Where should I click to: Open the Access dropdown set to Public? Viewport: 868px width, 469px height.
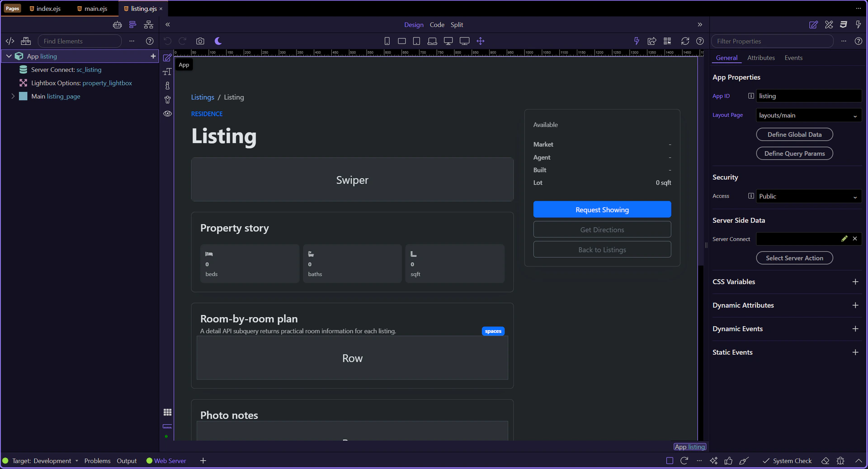point(808,196)
